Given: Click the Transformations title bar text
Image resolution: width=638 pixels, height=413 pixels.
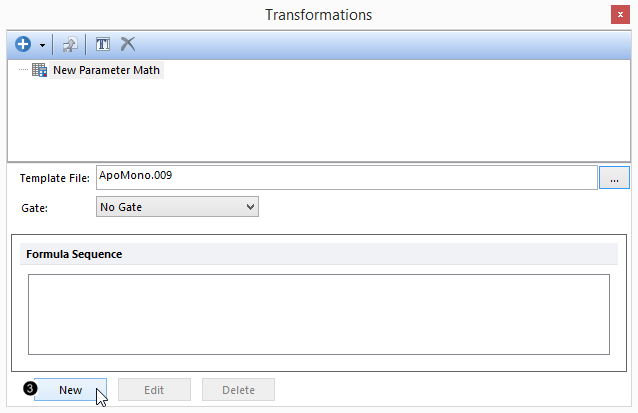Looking at the screenshot, I should (x=318, y=15).
